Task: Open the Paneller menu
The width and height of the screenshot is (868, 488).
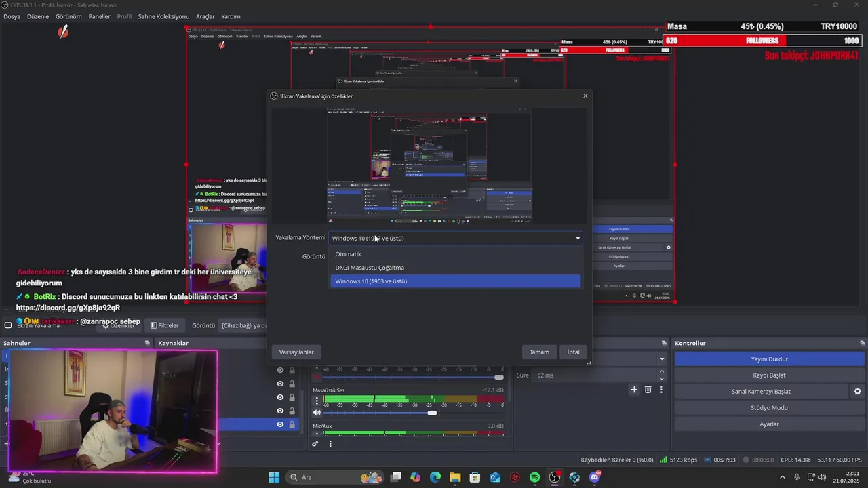Action: (100, 16)
